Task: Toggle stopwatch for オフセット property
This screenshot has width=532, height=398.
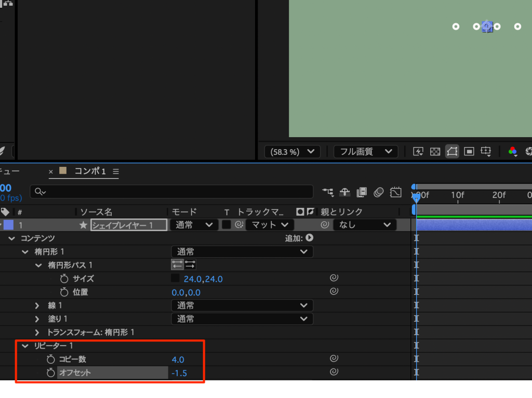Action: pyautogui.click(x=50, y=373)
